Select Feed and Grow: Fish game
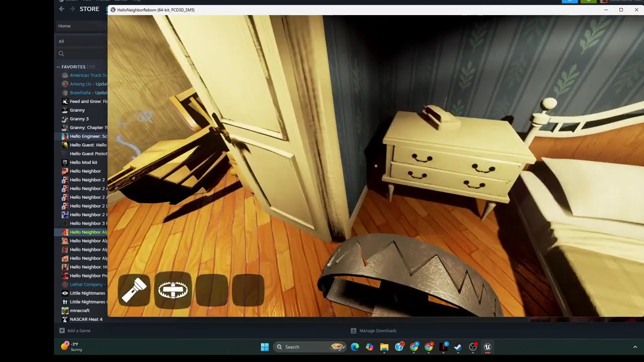Viewport: 644px width, 362px height. (89, 102)
